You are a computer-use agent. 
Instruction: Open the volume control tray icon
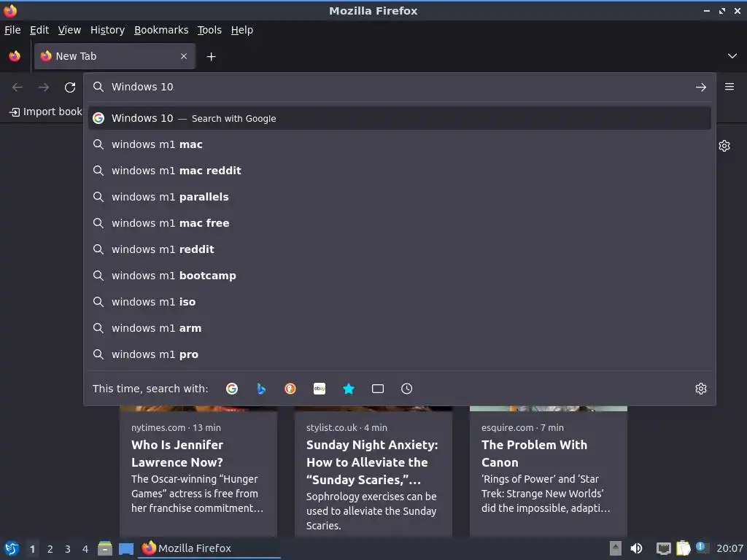point(636,548)
